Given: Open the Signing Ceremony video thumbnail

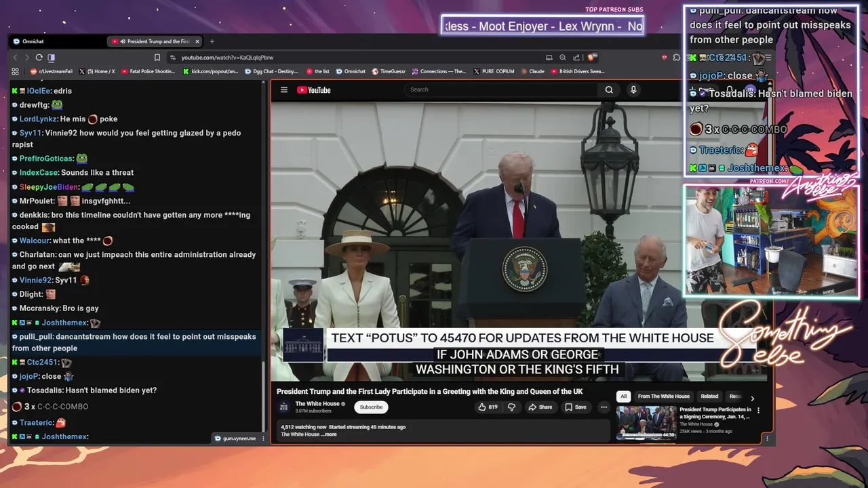Looking at the screenshot, I should [646, 422].
